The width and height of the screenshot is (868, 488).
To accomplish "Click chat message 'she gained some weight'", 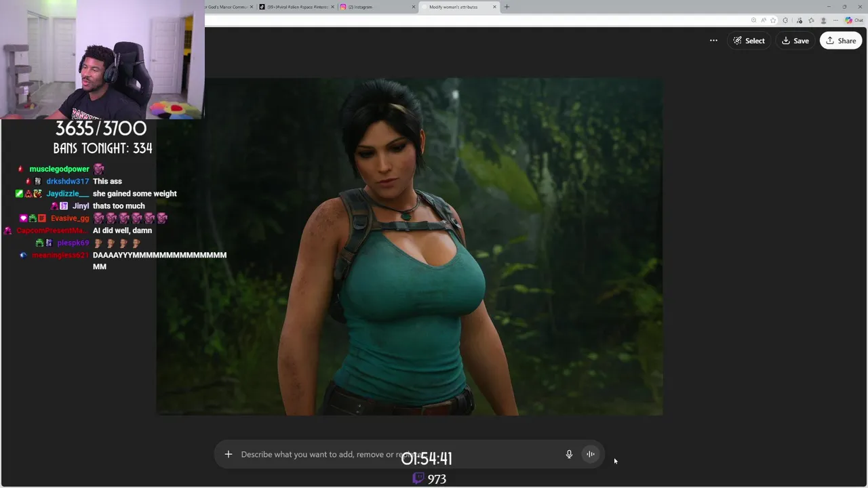I will click(x=134, y=193).
